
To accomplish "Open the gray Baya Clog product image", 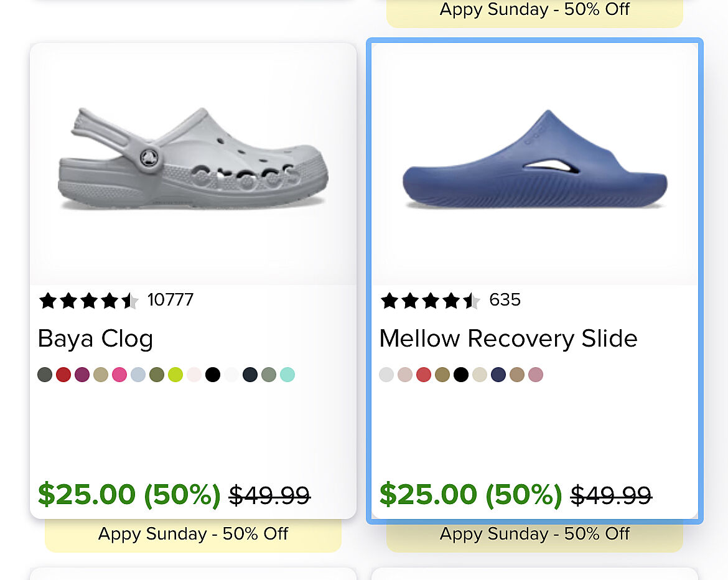I will click(x=193, y=161).
